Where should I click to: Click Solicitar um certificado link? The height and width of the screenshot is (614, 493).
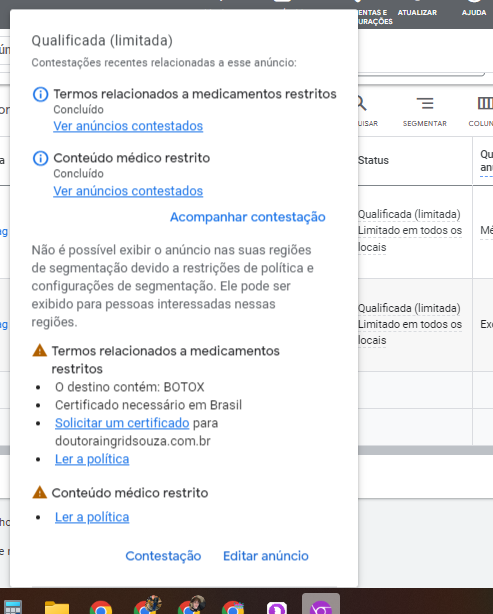tap(122, 423)
